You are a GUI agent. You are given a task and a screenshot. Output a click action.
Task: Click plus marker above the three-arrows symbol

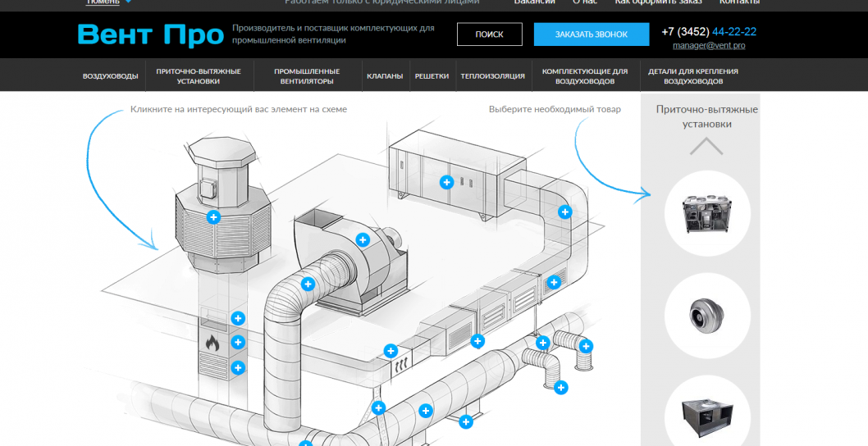coord(391,350)
